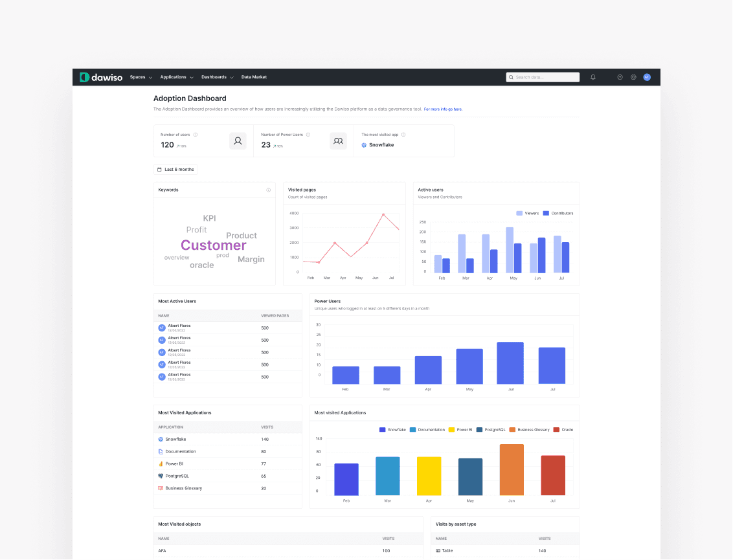Click the yellow Apr bar in applications chart

429,476
